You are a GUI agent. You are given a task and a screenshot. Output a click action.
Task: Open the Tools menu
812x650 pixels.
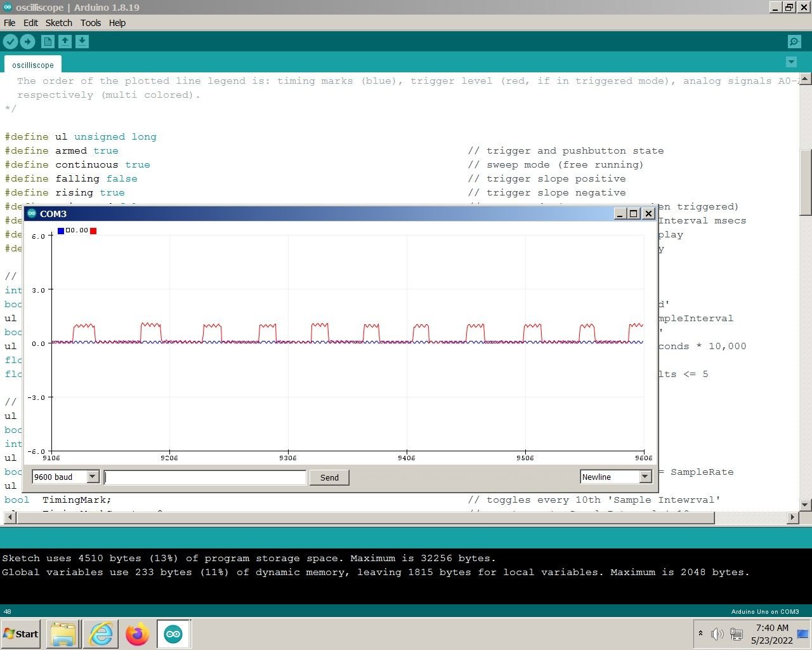(x=90, y=23)
